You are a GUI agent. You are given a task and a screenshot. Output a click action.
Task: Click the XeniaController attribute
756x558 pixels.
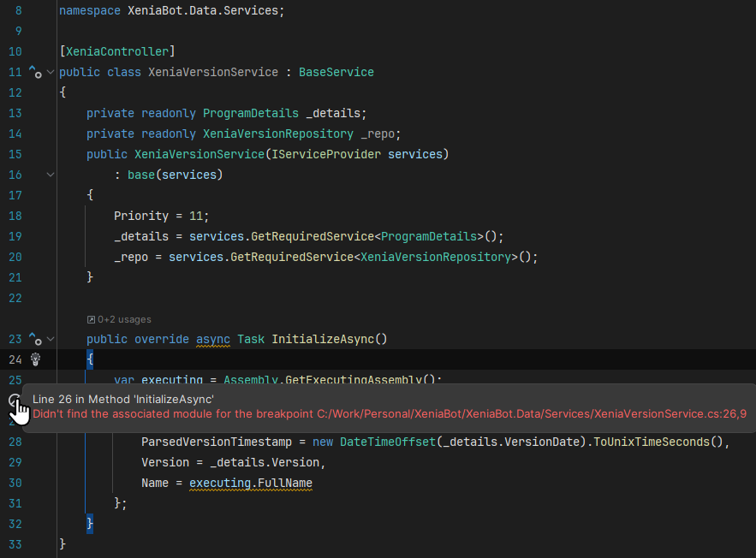pos(117,52)
